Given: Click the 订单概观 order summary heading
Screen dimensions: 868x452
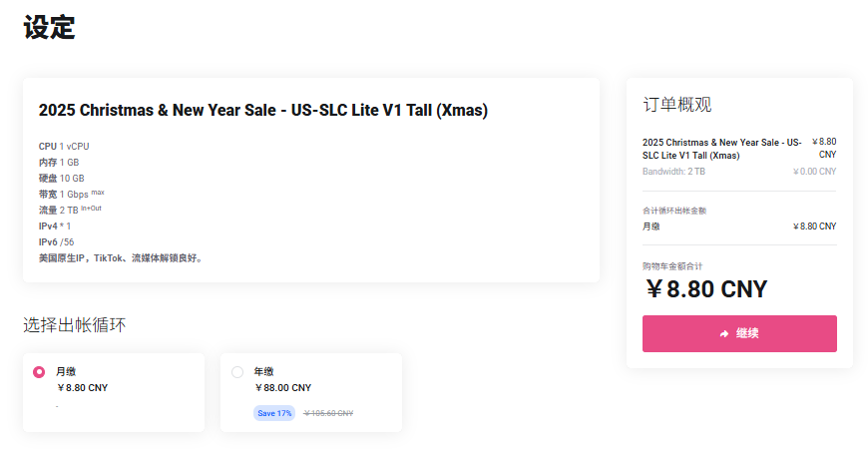Looking at the screenshot, I should tap(677, 105).
